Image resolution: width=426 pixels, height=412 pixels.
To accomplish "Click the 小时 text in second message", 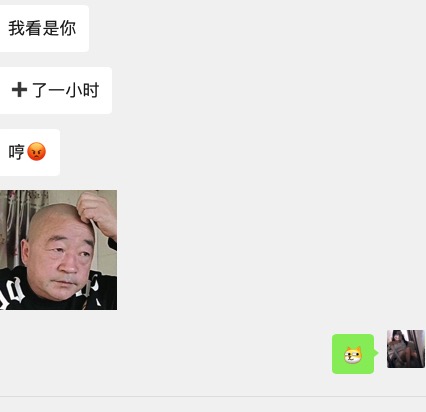I will tap(82, 90).
